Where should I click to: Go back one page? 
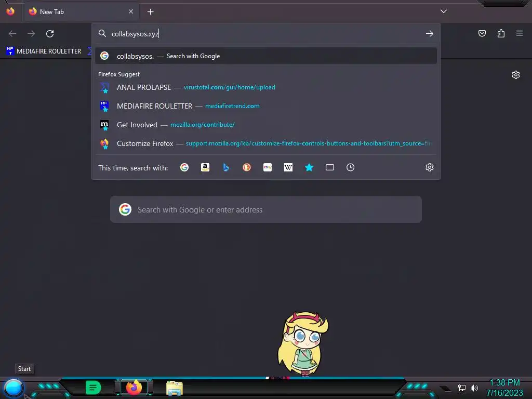tap(12, 34)
